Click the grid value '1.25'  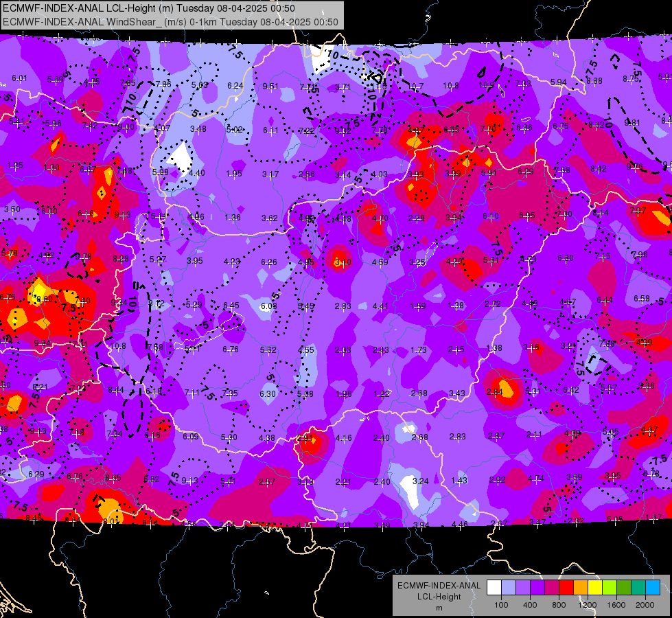point(15,165)
